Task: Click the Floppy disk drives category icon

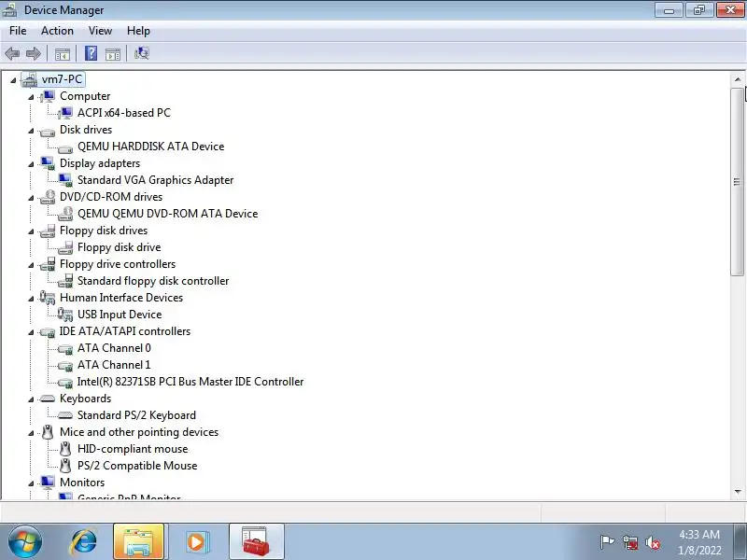Action: pyautogui.click(x=48, y=231)
